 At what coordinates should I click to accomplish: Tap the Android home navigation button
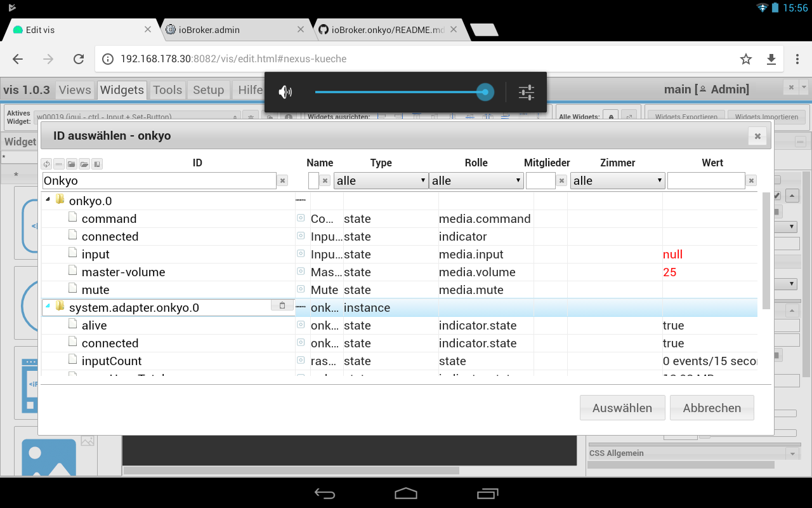click(x=406, y=493)
